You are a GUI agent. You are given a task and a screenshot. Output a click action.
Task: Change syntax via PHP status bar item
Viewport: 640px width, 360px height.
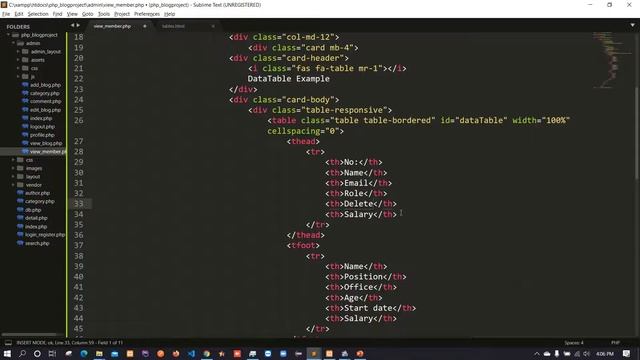tap(616, 343)
